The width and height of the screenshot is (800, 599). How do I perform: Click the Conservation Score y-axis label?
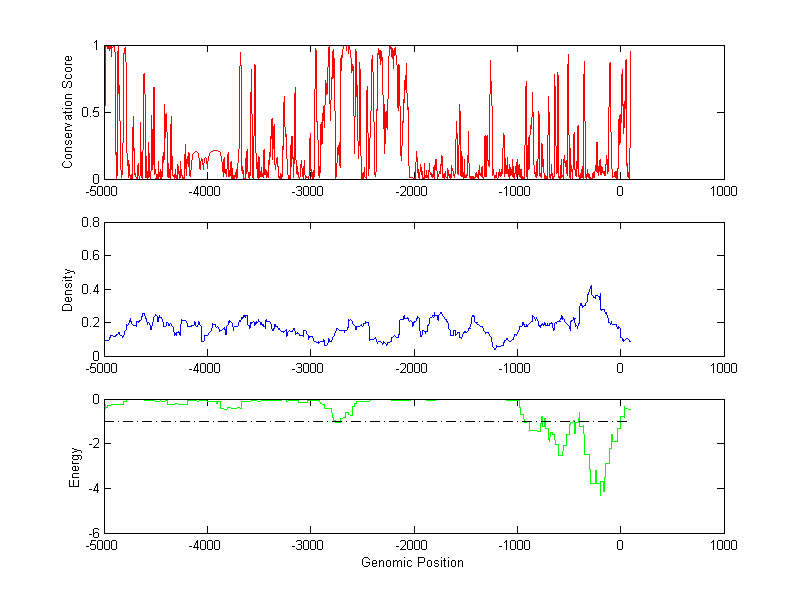point(68,112)
